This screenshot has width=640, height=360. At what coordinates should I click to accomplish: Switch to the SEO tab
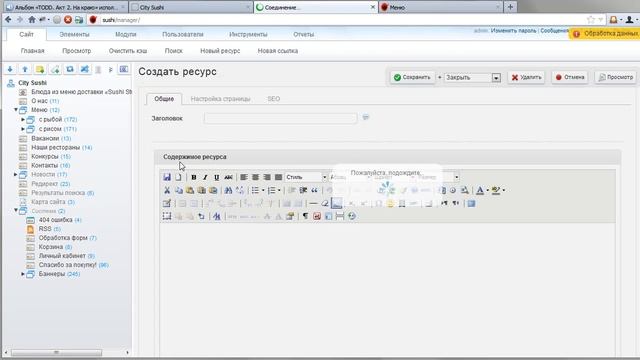274,99
